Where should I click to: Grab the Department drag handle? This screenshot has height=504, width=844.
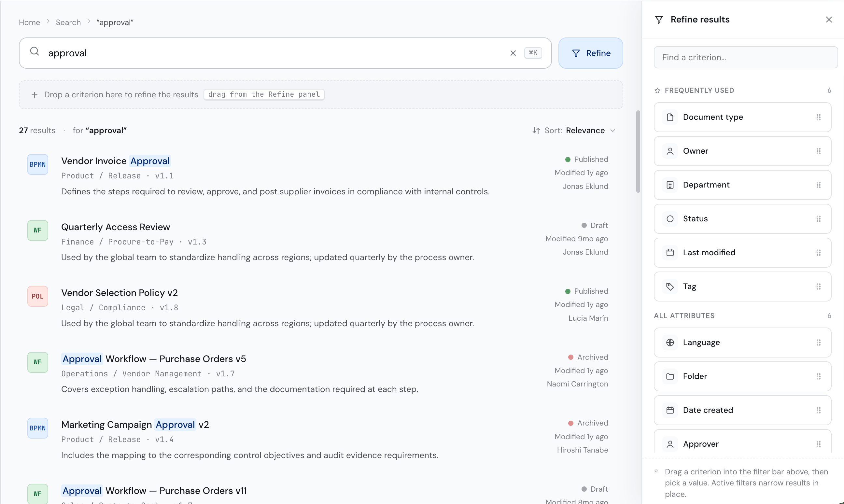click(818, 185)
